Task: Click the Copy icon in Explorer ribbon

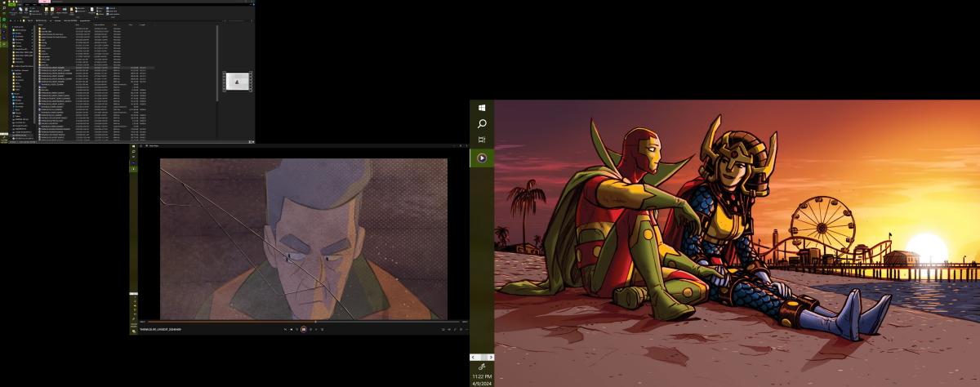Action: click(20, 10)
